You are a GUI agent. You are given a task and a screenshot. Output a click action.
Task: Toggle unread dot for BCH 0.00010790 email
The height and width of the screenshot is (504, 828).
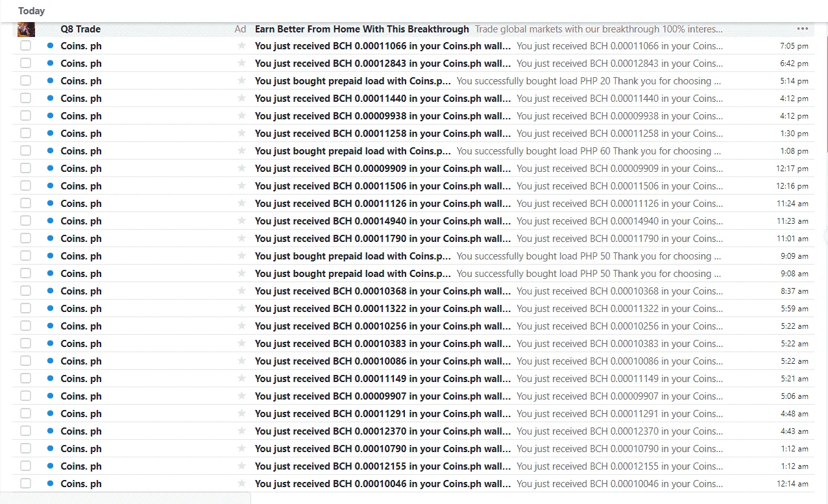[x=50, y=449]
